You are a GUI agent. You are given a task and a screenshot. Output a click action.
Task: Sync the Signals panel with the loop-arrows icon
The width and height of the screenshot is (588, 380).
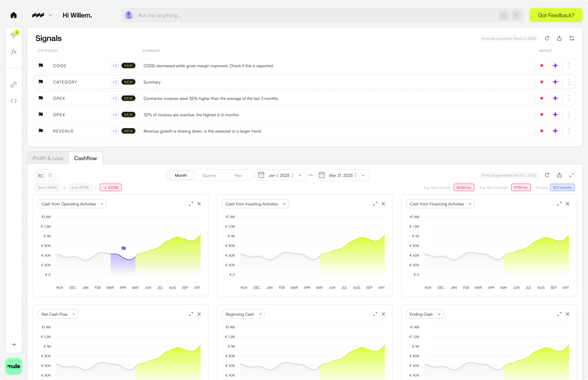coord(572,38)
